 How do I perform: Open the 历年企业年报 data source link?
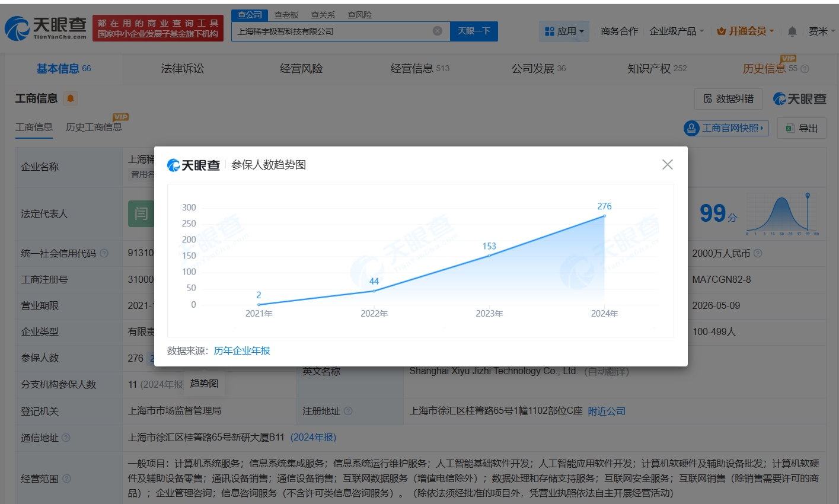(242, 350)
